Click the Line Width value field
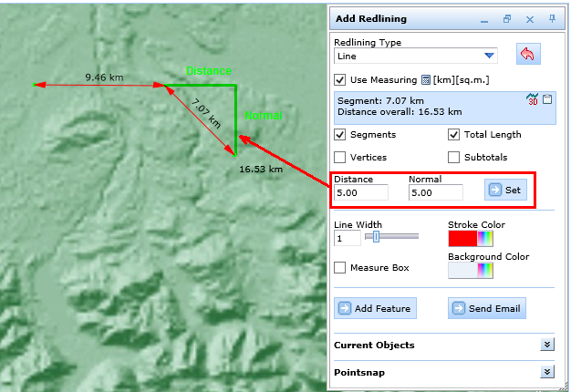Image resolution: width=571 pixels, height=392 pixels. 347,239
